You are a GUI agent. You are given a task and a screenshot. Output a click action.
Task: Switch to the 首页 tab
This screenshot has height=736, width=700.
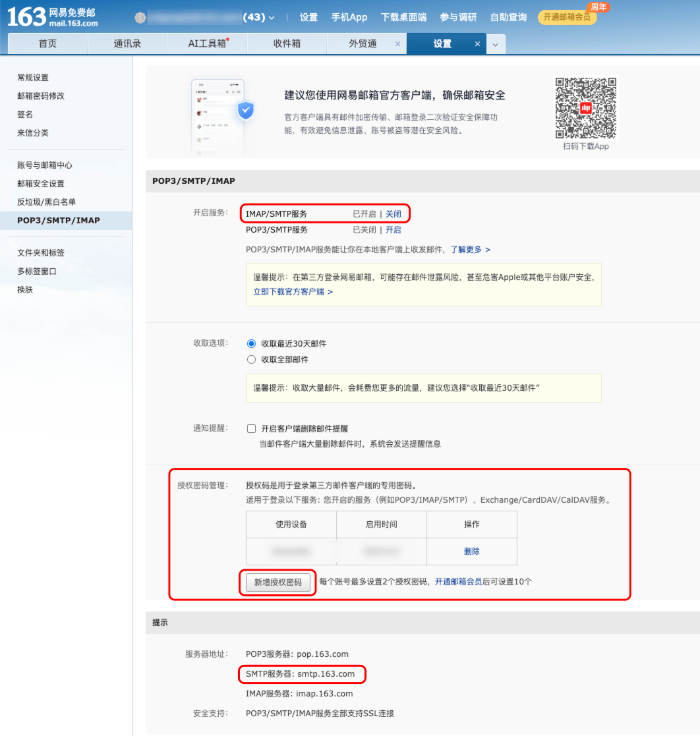(48, 43)
